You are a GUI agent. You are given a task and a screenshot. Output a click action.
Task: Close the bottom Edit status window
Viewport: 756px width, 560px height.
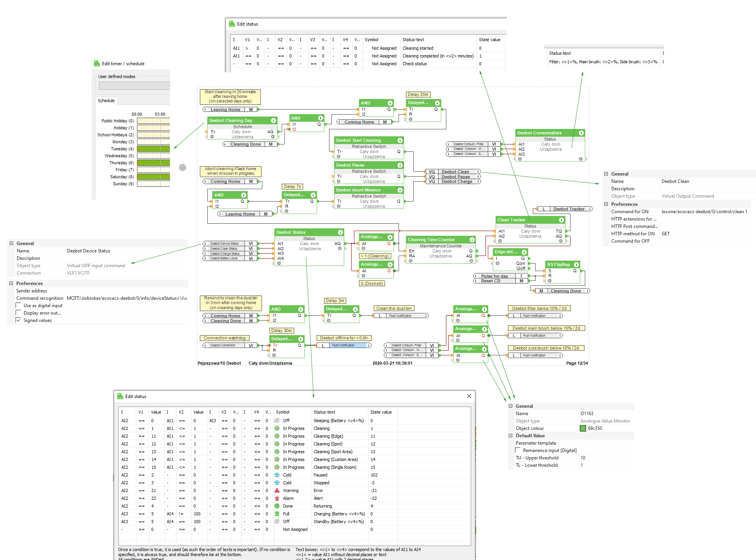pos(469,396)
